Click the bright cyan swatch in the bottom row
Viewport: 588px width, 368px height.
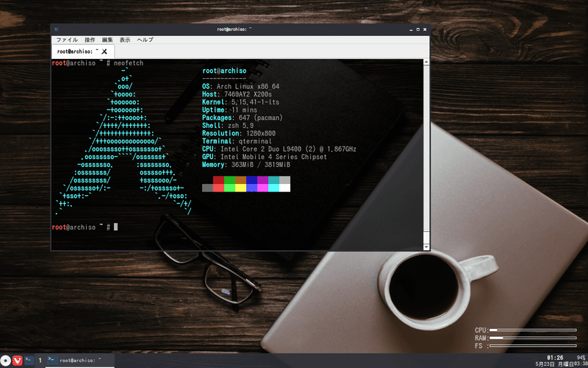click(273, 188)
